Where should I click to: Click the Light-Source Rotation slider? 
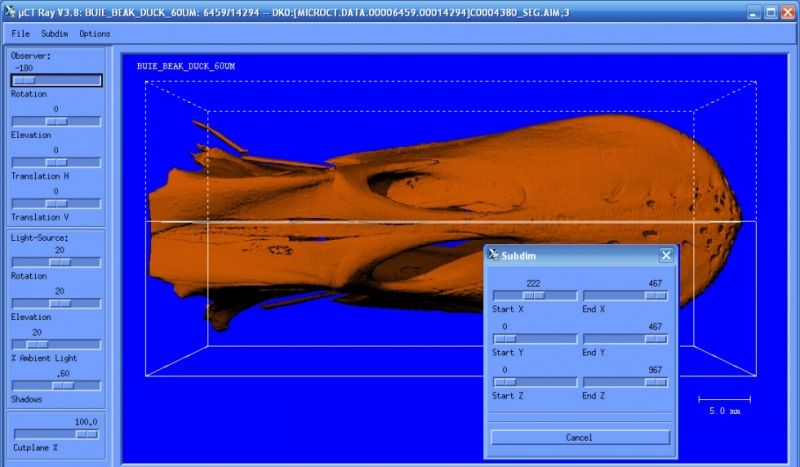point(56,262)
